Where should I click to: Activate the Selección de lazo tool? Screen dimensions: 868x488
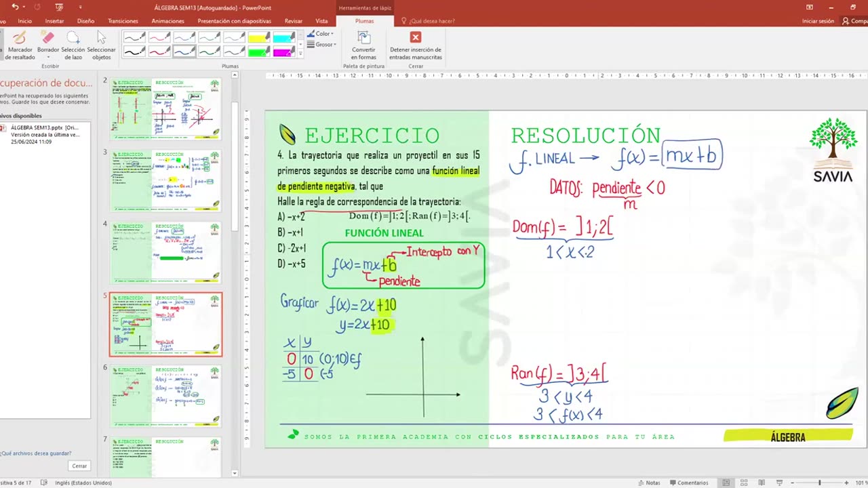point(73,45)
